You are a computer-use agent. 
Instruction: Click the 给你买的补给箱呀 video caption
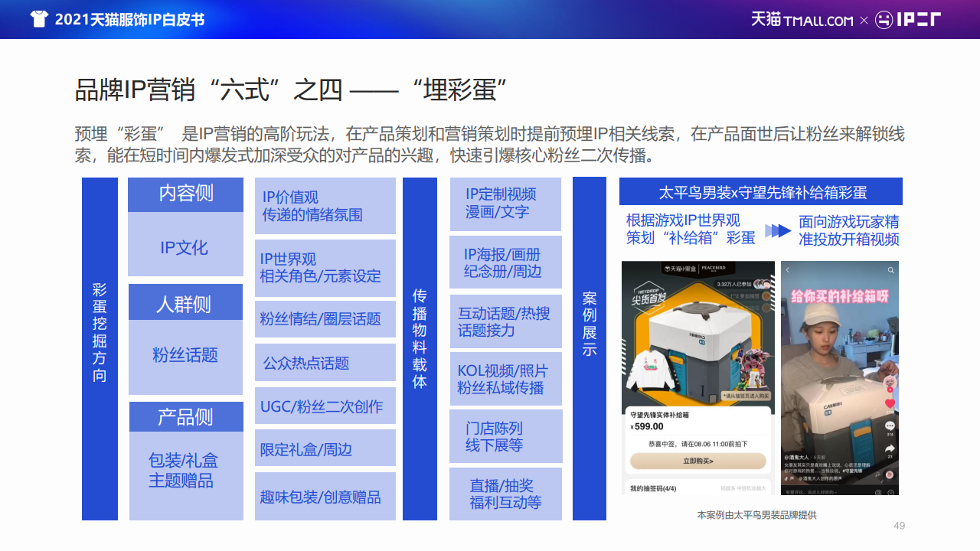840,296
